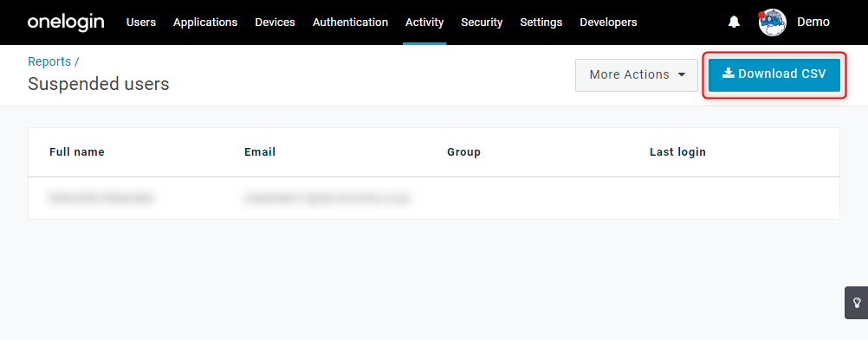Click the More Actions caret arrow
The image size is (868, 340).
coord(682,74)
